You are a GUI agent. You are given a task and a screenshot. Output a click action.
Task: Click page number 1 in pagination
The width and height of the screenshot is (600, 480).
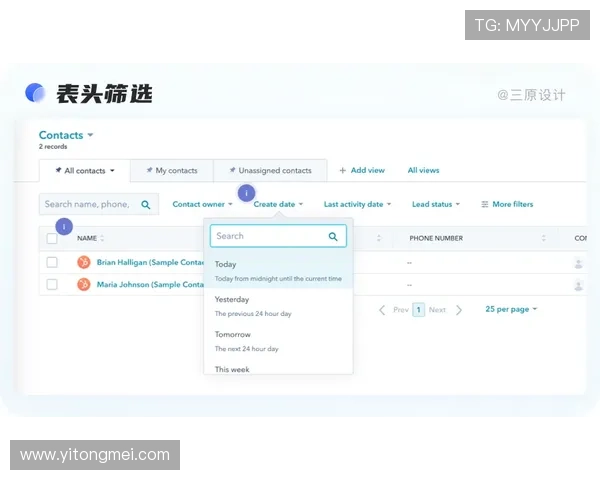click(419, 310)
